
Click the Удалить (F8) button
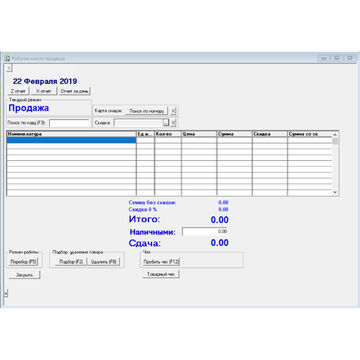tap(103, 262)
